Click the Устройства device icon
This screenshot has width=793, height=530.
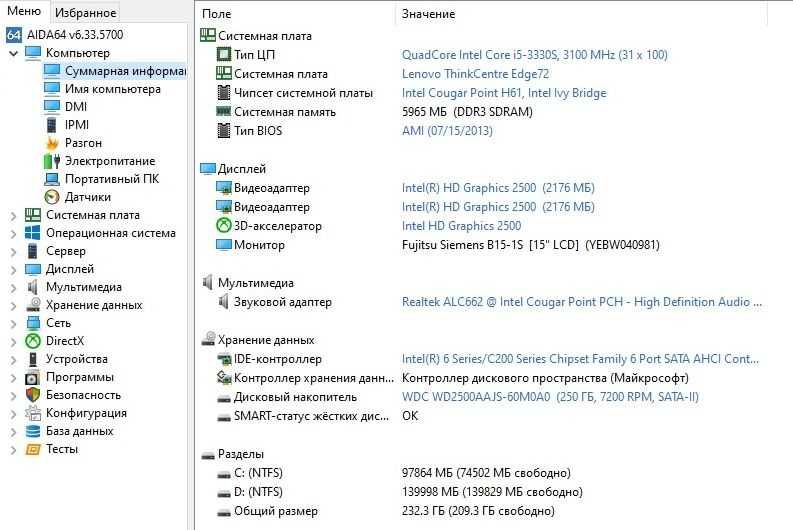pos(33,359)
